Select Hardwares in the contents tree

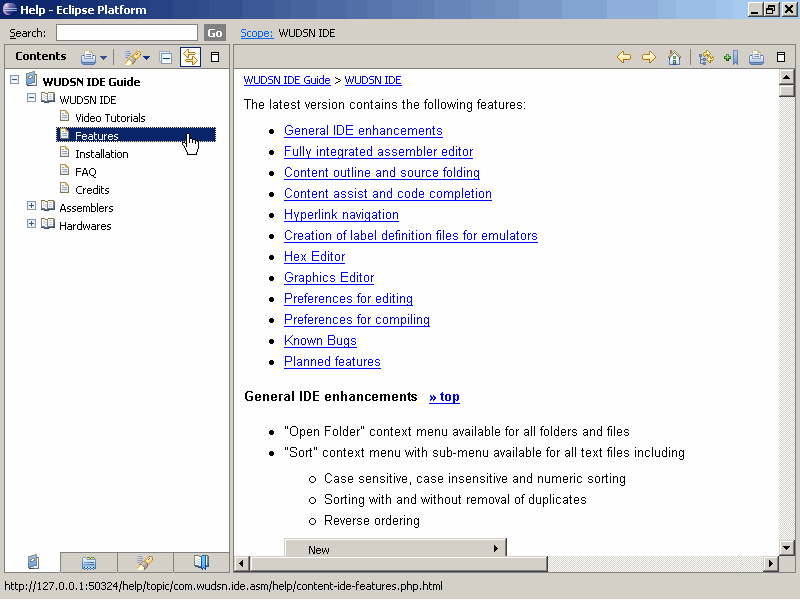tap(85, 226)
